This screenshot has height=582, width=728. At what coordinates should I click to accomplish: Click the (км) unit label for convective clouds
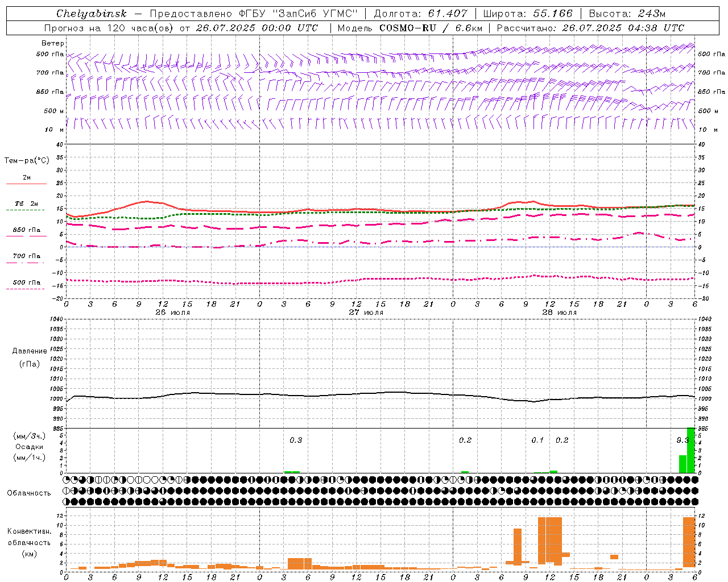click(x=29, y=554)
